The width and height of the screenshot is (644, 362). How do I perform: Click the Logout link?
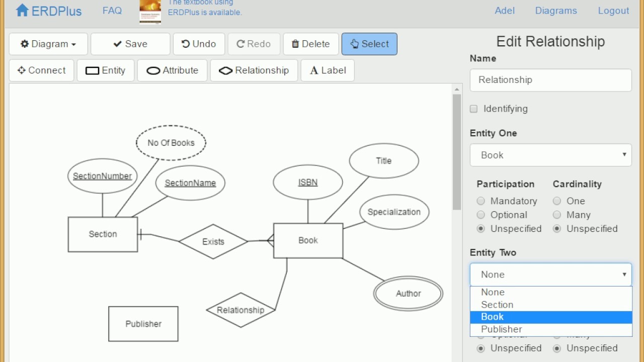click(x=613, y=10)
